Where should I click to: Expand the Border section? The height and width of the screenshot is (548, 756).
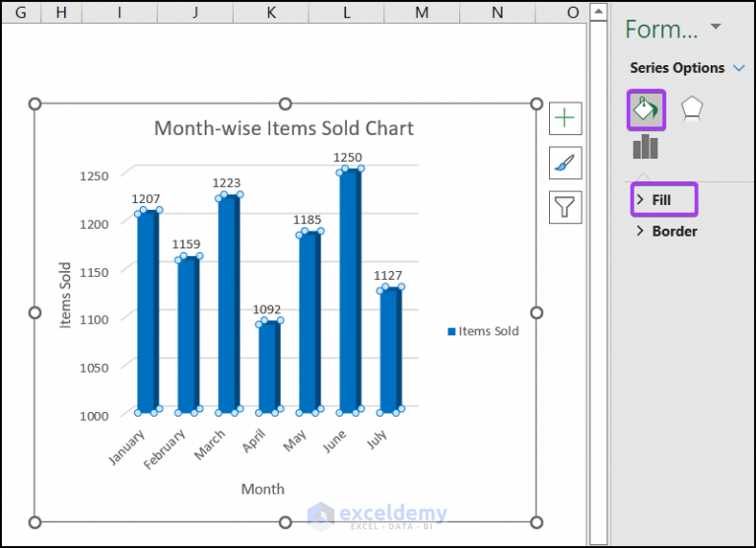click(x=667, y=232)
